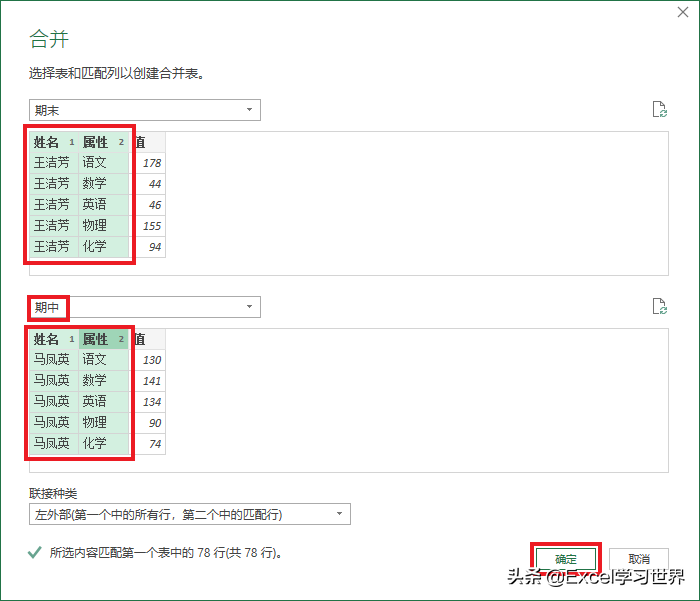This screenshot has width=700, height=601.
Task: Click 王洁芳 in the 化学 row
Action: [54, 247]
